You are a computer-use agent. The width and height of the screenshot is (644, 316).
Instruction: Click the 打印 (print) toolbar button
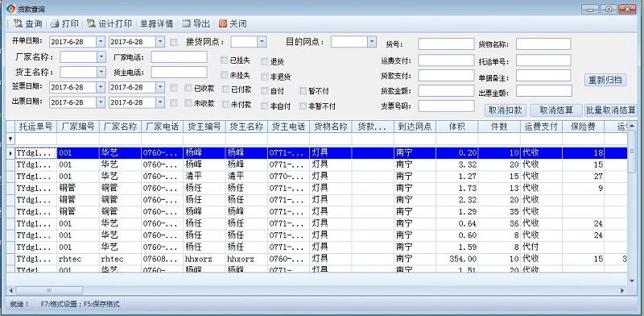pos(64,24)
